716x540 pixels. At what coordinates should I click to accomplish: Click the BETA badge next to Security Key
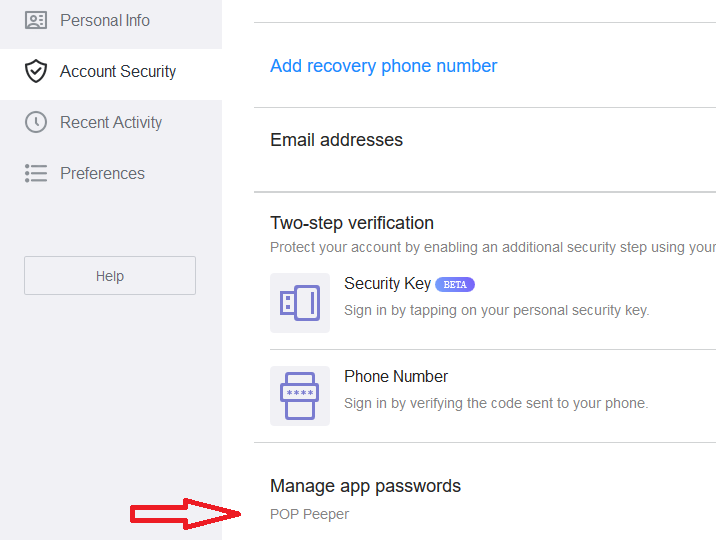455,284
